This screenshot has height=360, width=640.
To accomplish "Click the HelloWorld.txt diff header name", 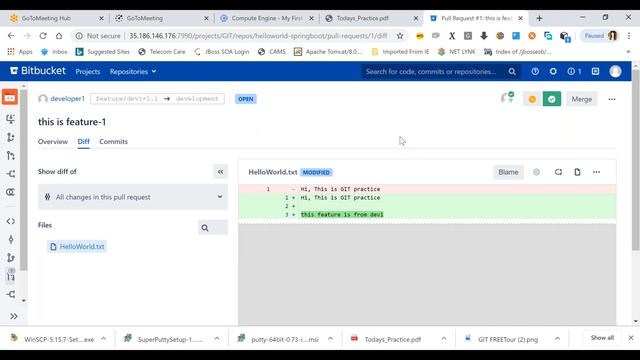I will (273, 172).
